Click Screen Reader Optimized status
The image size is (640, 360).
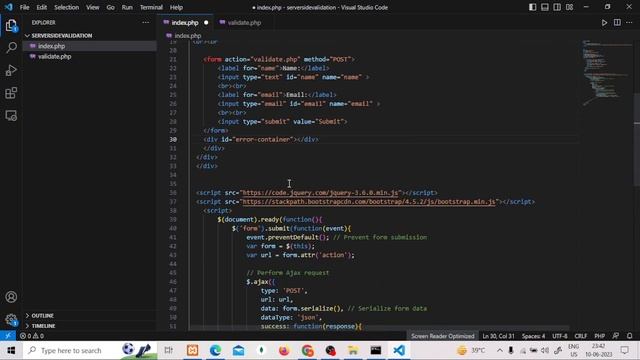coord(443,336)
